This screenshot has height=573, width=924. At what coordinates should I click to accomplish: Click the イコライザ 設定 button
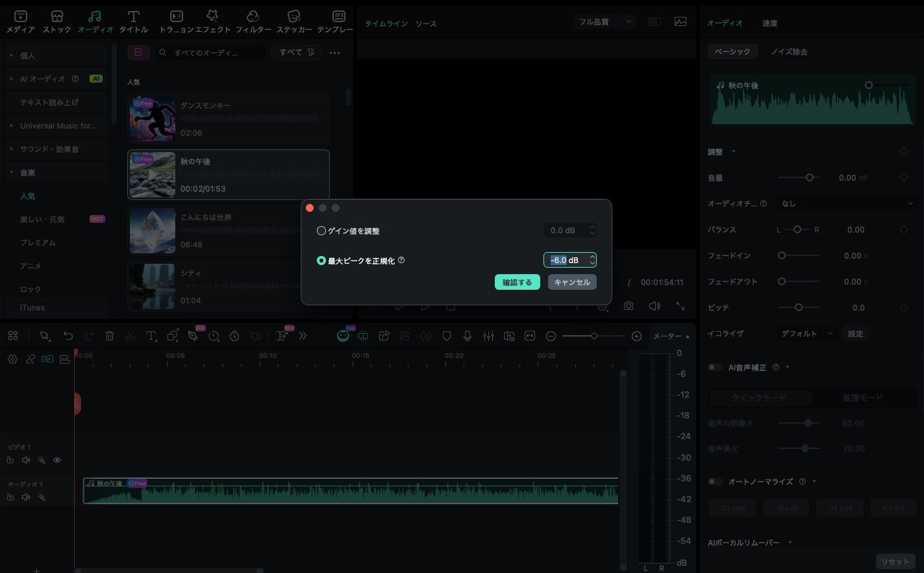click(x=855, y=333)
